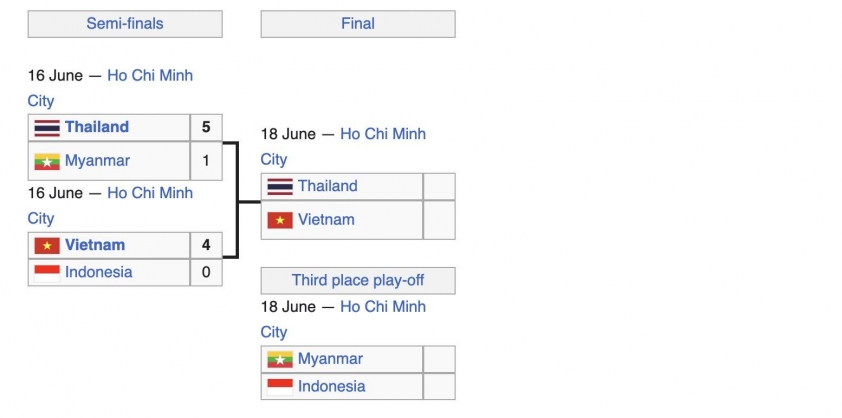Click Vietnam team link in the Final
842x418 pixels.
tap(326, 220)
